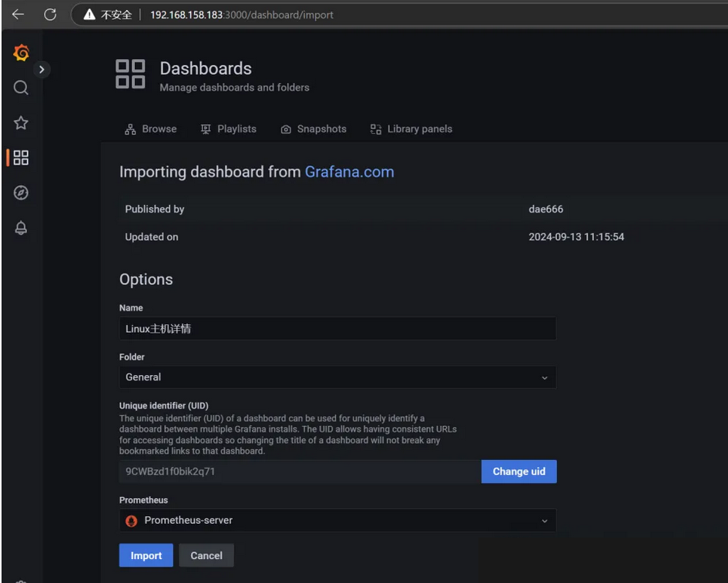Reload the page with refresh icon
Image resolution: width=728 pixels, height=583 pixels.
(x=50, y=15)
